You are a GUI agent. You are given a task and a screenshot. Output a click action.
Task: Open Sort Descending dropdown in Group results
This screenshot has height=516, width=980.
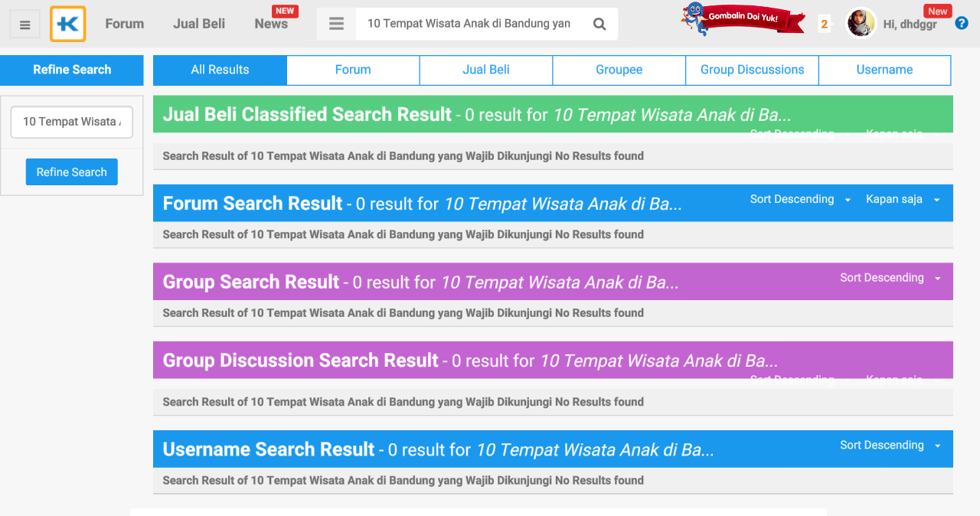[890, 278]
